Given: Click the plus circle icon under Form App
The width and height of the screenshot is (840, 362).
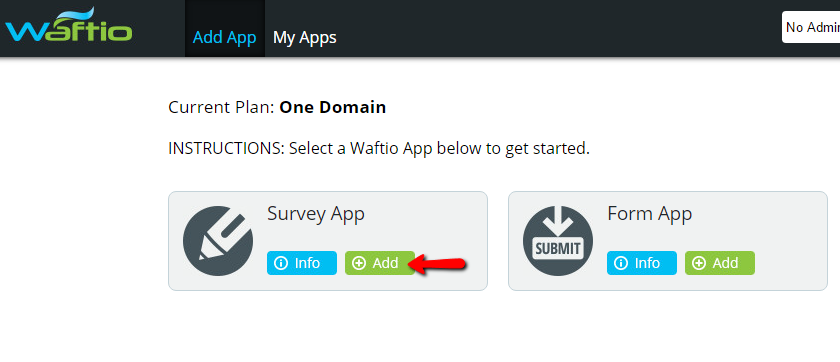Looking at the screenshot, I should [x=699, y=263].
